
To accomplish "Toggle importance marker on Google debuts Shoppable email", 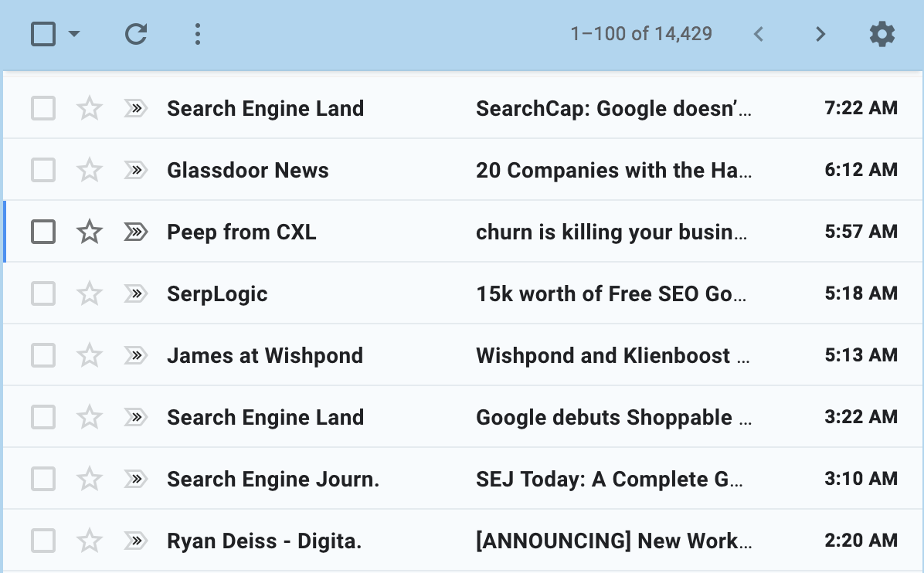I will 135,418.
